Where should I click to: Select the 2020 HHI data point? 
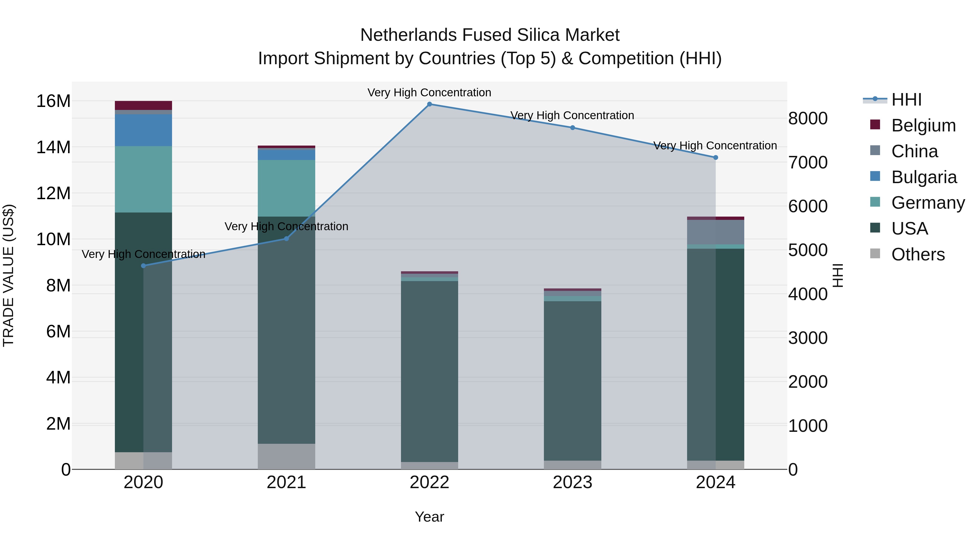coord(143,266)
